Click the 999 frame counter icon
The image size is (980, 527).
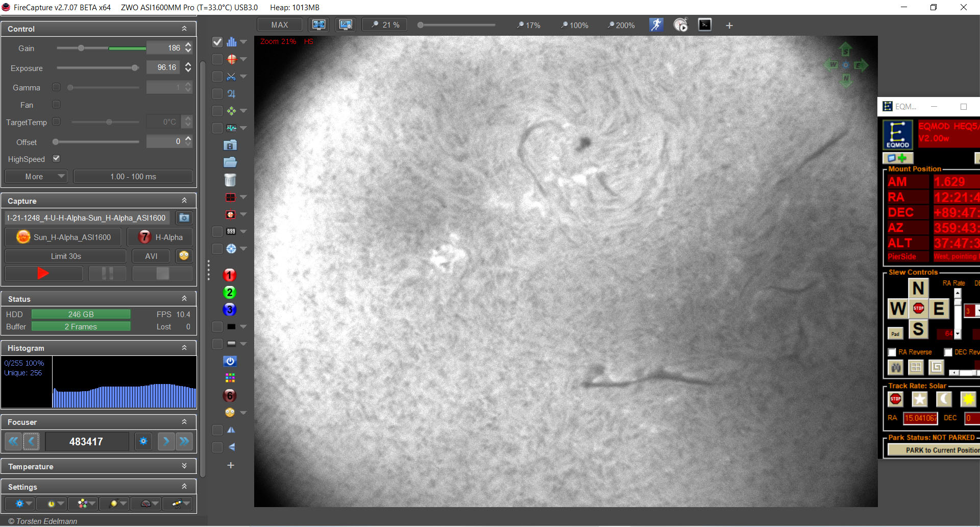pos(231,231)
